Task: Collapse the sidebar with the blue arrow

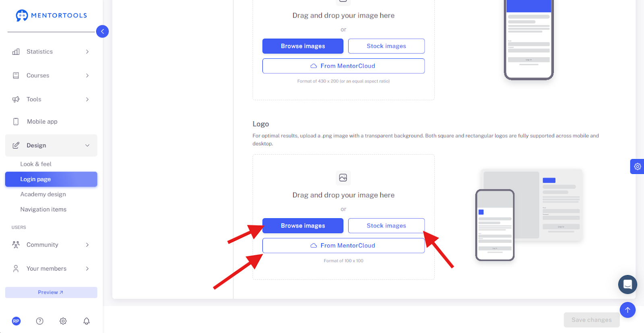Action: pos(102,31)
